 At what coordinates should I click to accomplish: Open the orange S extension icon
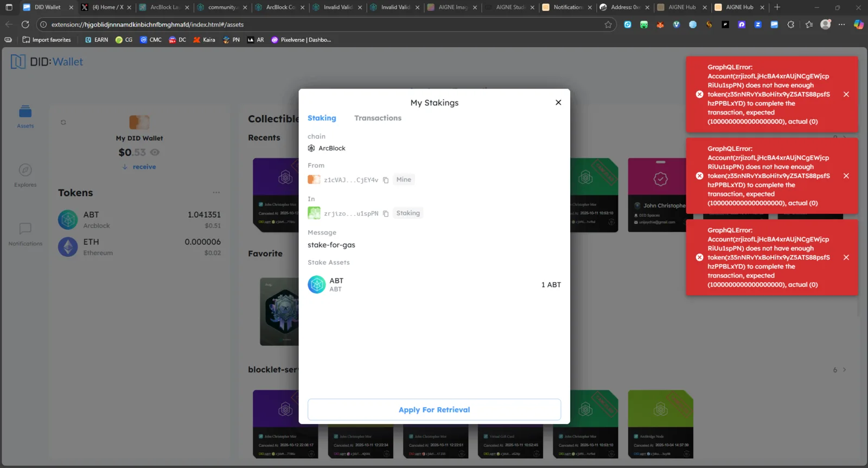(709, 24)
